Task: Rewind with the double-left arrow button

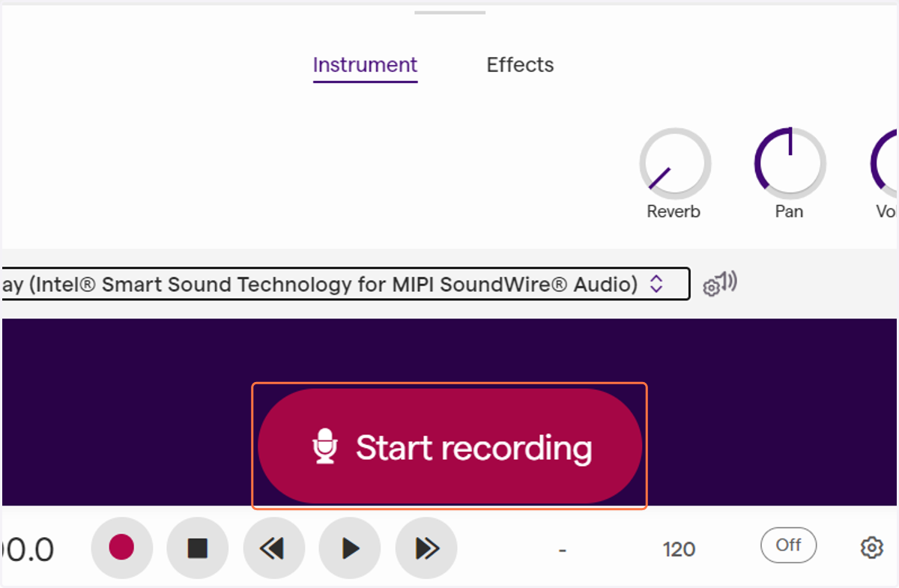Action: click(x=273, y=548)
